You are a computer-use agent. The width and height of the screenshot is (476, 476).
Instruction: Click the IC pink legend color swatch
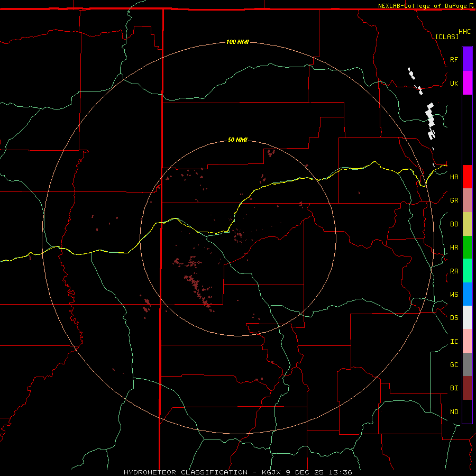point(467,341)
